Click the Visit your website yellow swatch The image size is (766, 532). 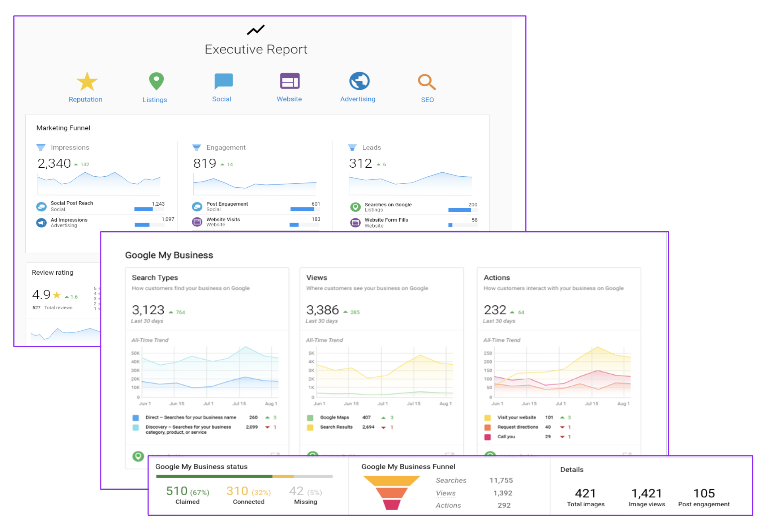pyautogui.click(x=487, y=418)
